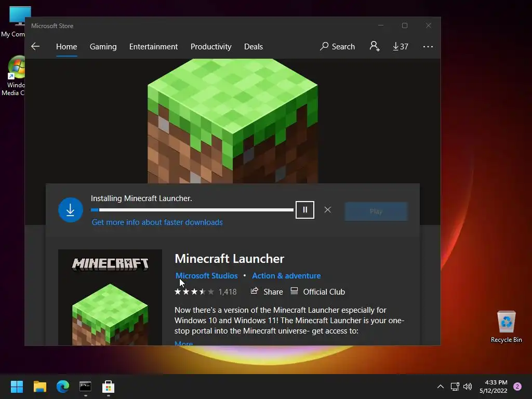The height and width of the screenshot is (399, 532).
Task: Click the sign-in account icon
Action: 375,46
